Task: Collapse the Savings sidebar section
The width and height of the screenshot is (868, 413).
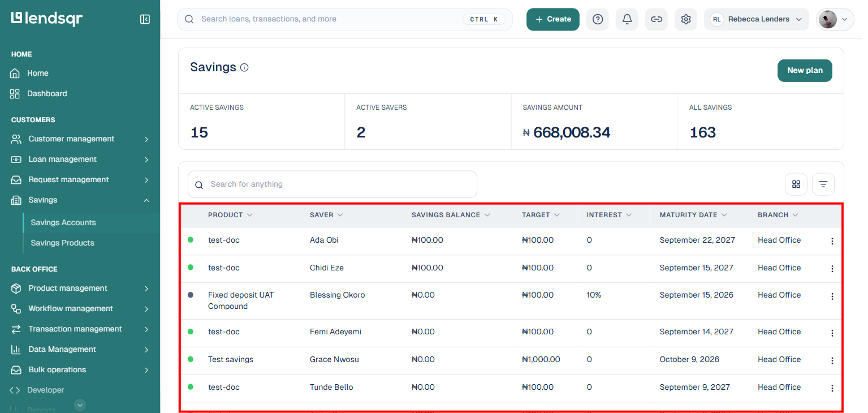Action: click(80, 200)
